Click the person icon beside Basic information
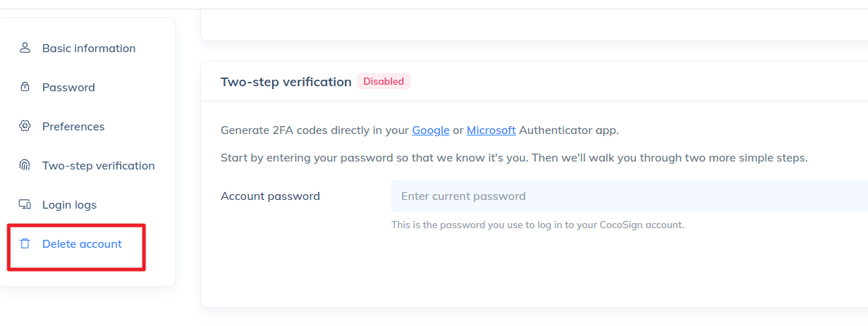 tap(25, 48)
